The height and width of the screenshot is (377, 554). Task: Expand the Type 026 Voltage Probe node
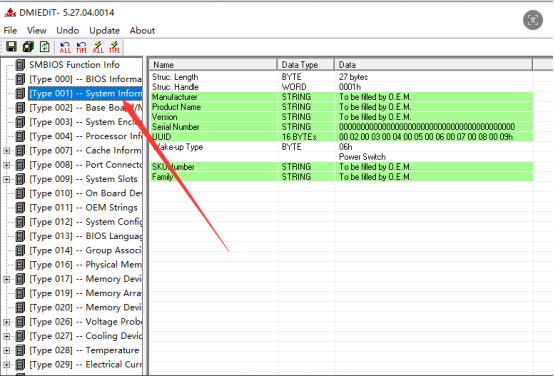[x=6, y=322]
